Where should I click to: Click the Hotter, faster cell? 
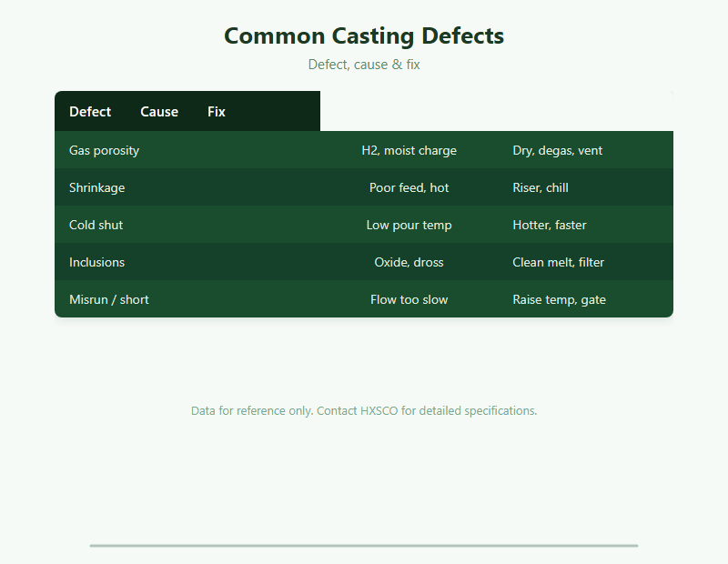coord(585,225)
